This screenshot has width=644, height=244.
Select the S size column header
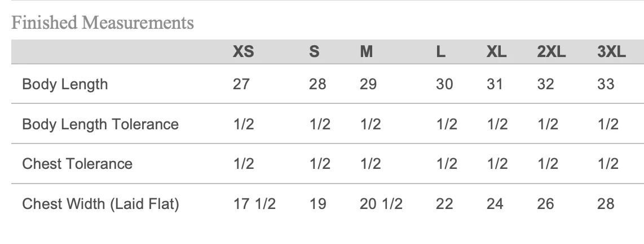[315, 52]
